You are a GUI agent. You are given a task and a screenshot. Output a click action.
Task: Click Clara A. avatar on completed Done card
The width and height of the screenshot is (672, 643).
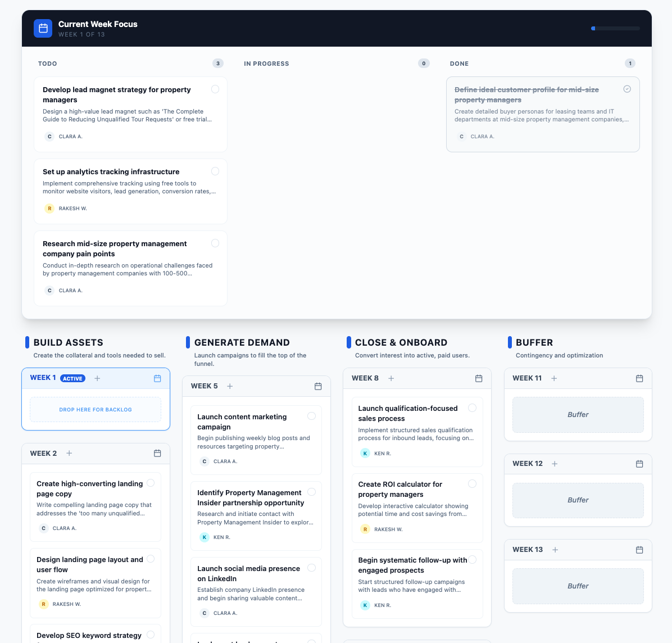tap(461, 136)
